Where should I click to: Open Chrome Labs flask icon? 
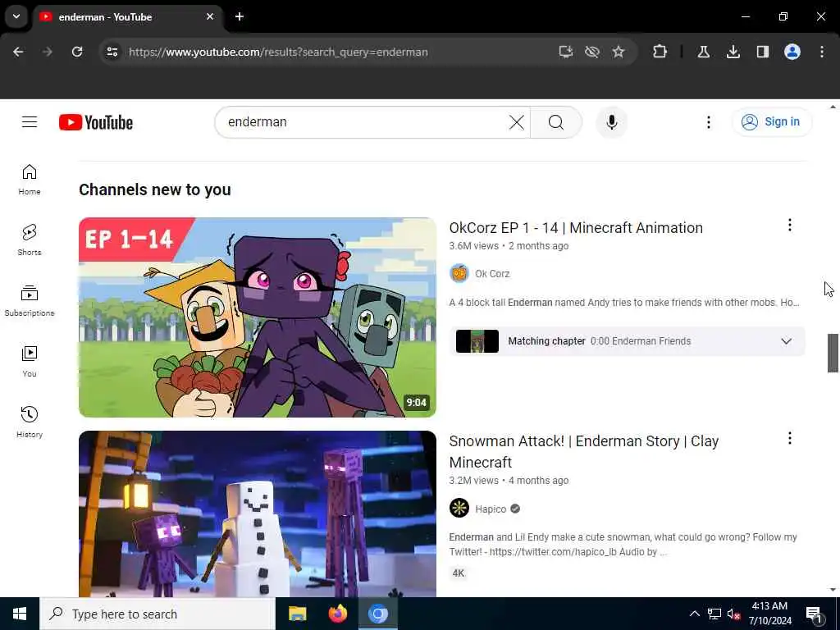click(703, 52)
